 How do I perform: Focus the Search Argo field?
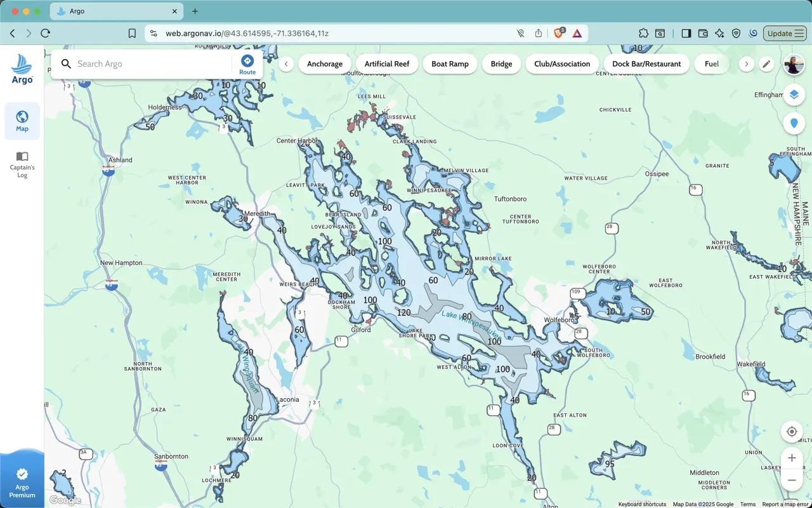coord(152,64)
